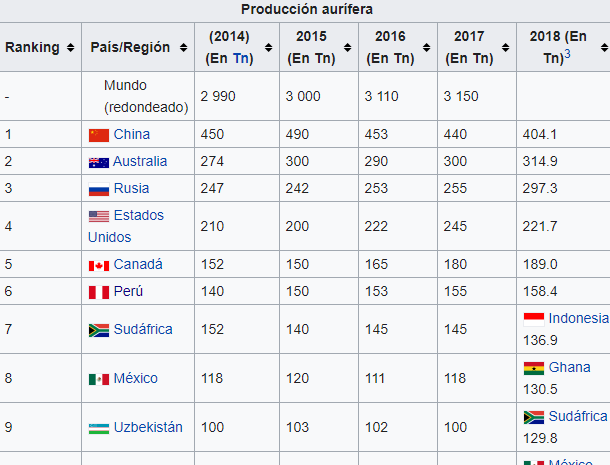Click the Estados Unidos flag icon
610x465 pixels.
pos(99,216)
